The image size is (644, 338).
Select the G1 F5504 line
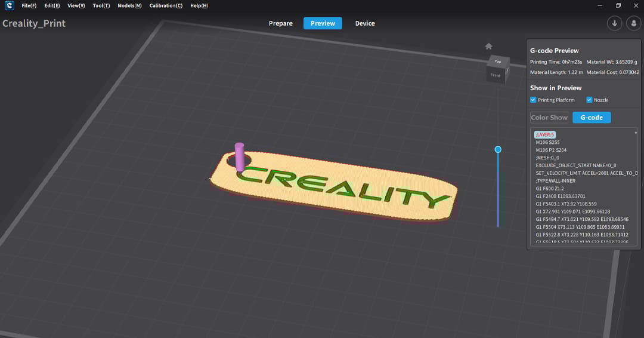click(580, 227)
